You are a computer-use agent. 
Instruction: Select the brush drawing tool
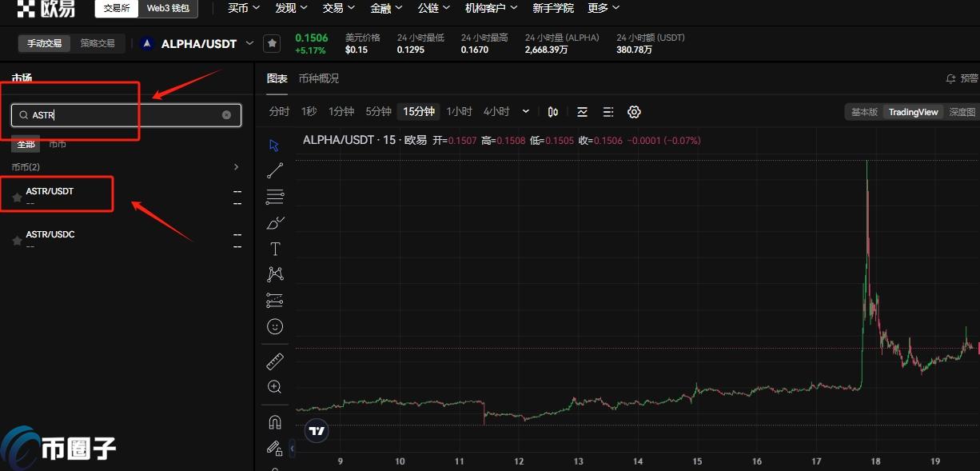point(275,222)
